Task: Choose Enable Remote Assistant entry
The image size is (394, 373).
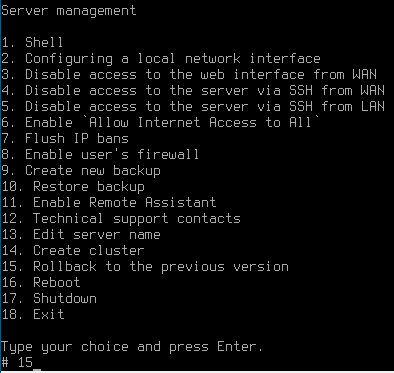Action: 109,202
